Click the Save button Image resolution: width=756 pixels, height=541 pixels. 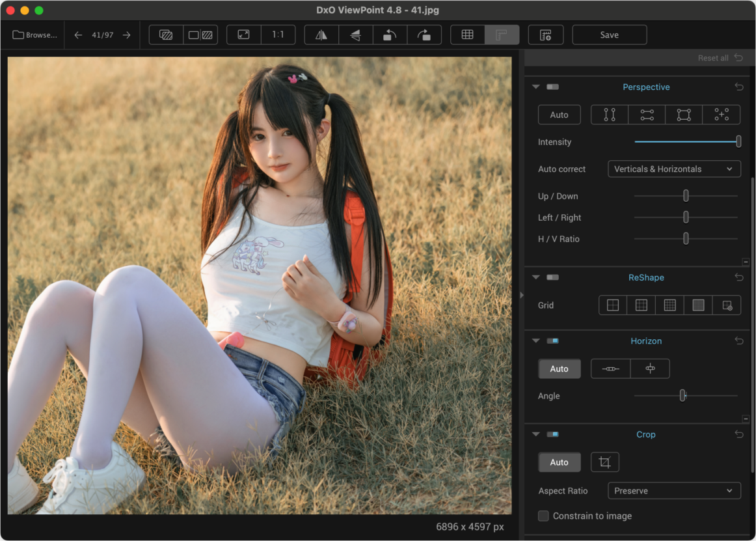610,35
